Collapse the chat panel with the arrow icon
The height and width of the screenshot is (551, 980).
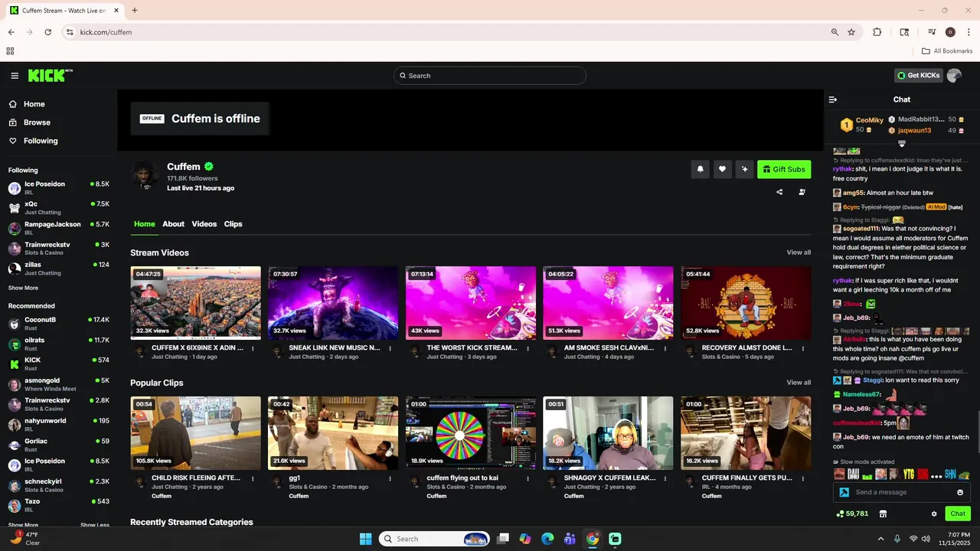pos(833,99)
